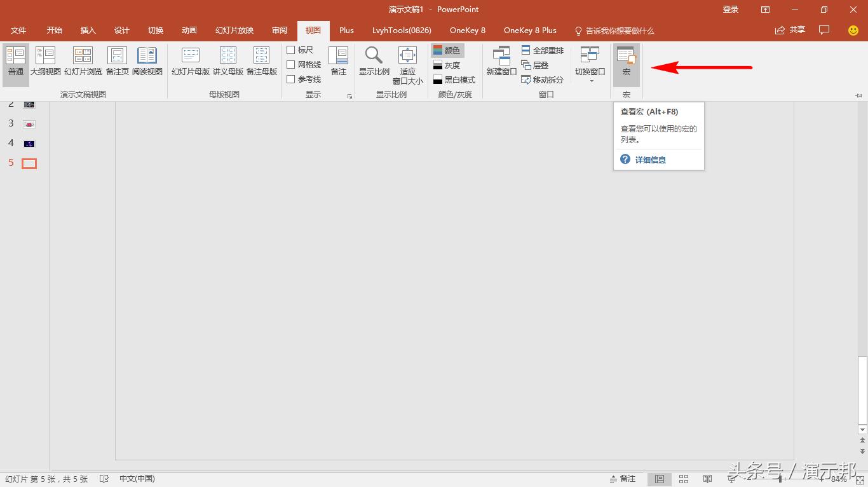
Task: Open Slide Sorter view (幻灯片浏览)
Action: (83, 61)
